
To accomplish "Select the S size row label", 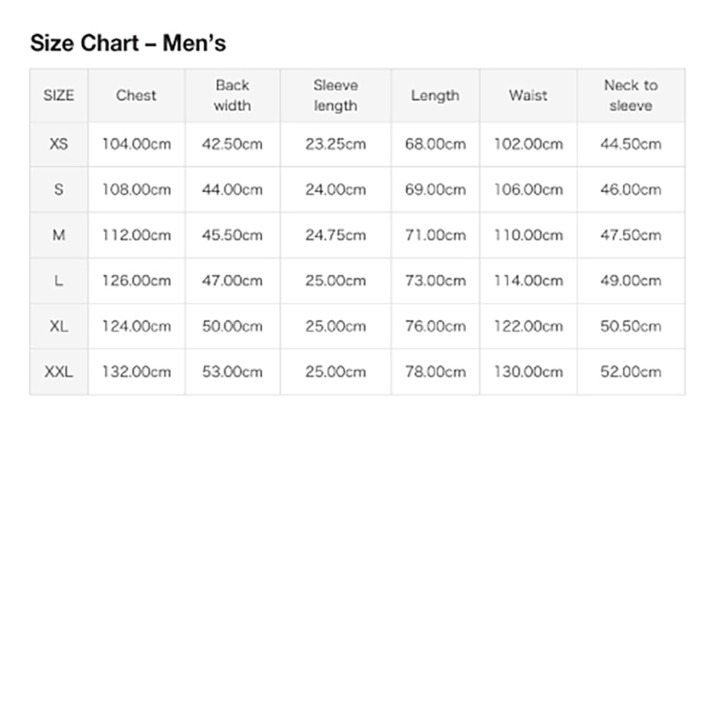I will pos(59,189).
